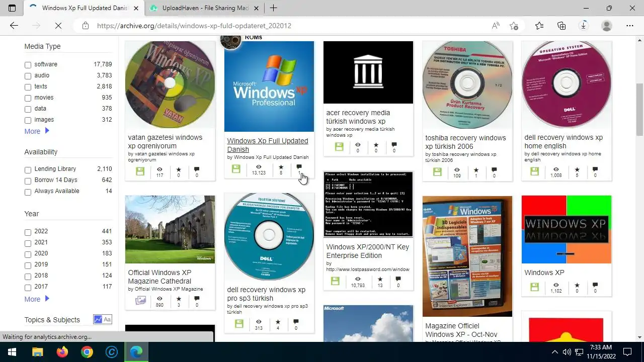Enable Lending Library availability filter
This screenshot has width=644, height=362.
pos(28,169)
